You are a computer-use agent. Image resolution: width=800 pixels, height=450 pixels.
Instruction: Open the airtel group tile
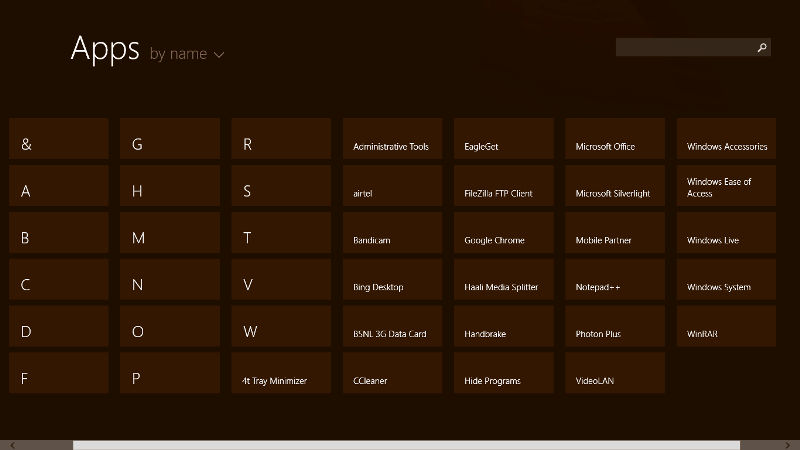(392, 186)
